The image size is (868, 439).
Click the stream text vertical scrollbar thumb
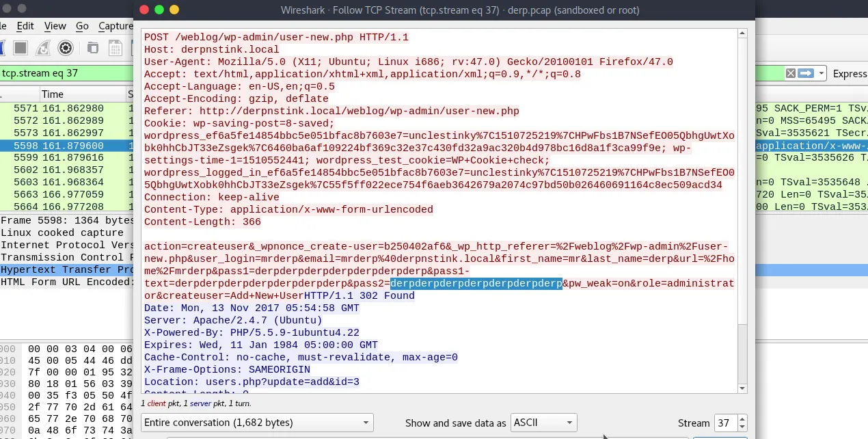(x=743, y=181)
